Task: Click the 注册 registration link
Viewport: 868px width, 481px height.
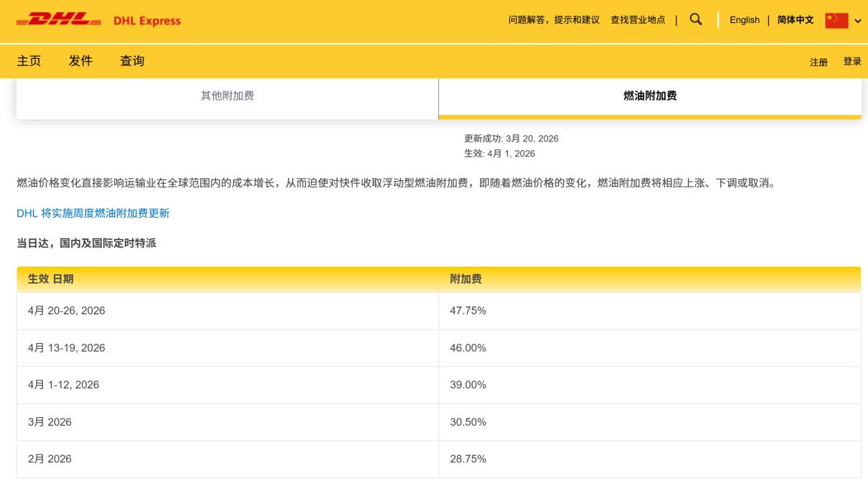Action: (817, 62)
